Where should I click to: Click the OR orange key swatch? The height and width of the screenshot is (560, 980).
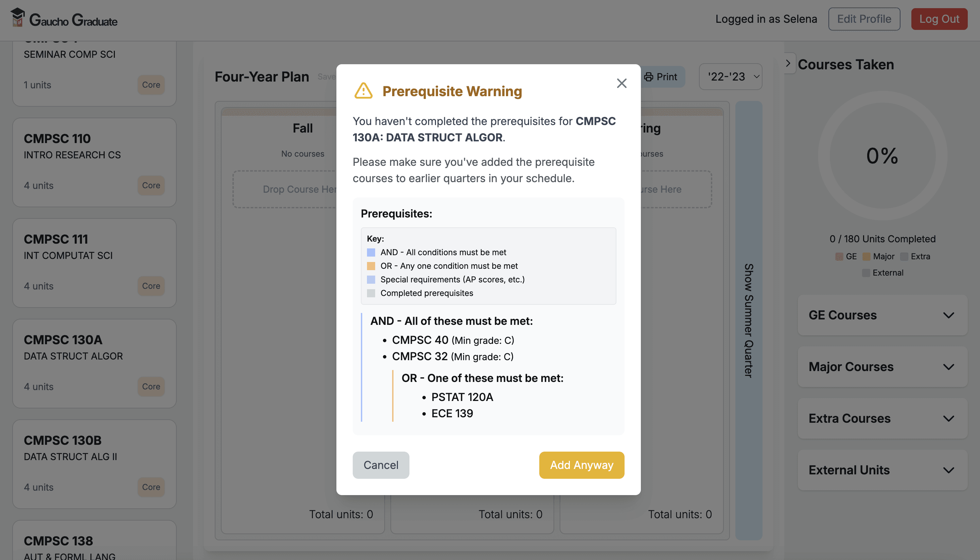[x=371, y=266]
